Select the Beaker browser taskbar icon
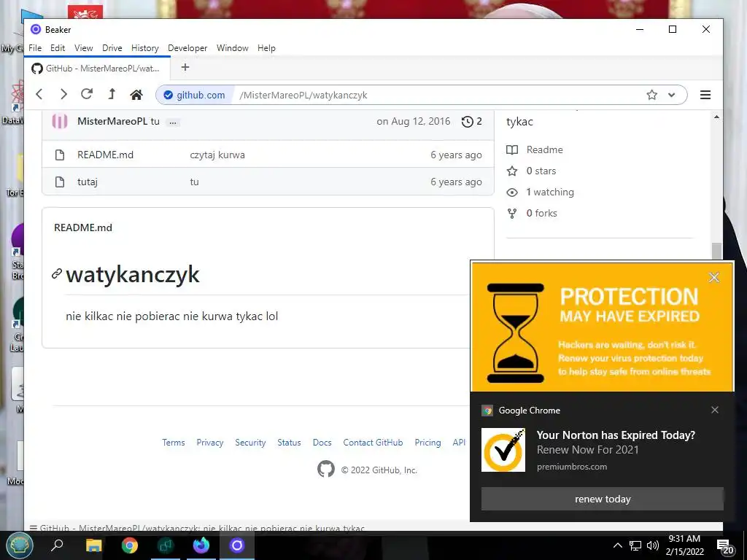This screenshot has width=747, height=560. point(237,545)
